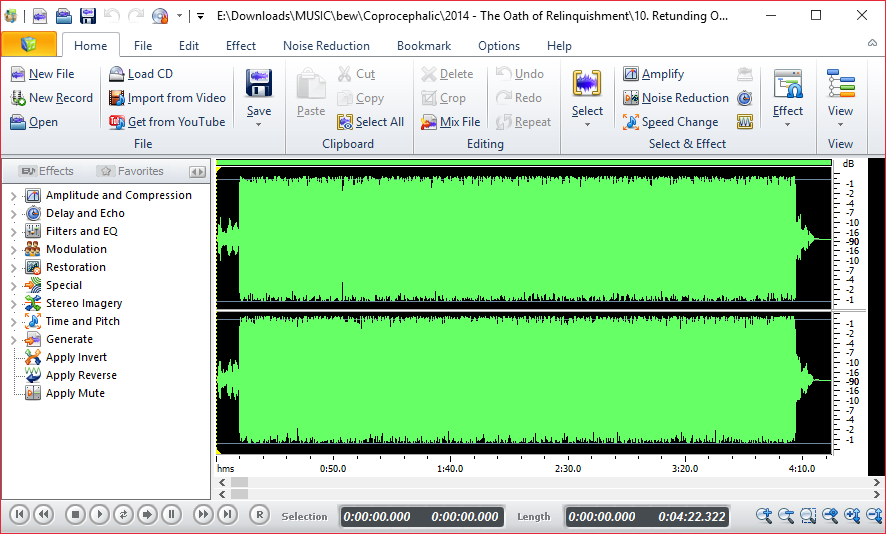Switch to the Effect ribbon tab
This screenshot has height=534, width=886.
pos(241,46)
